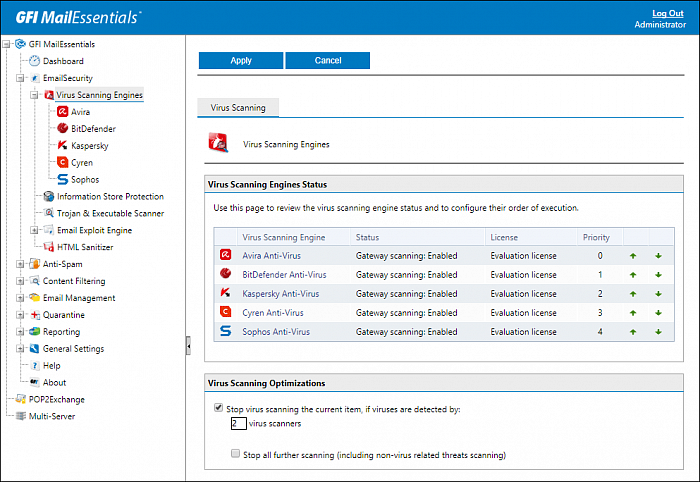Collapse the GFI MailEssentials root node
The height and width of the screenshot is (482, 700).
pos(6,44)
